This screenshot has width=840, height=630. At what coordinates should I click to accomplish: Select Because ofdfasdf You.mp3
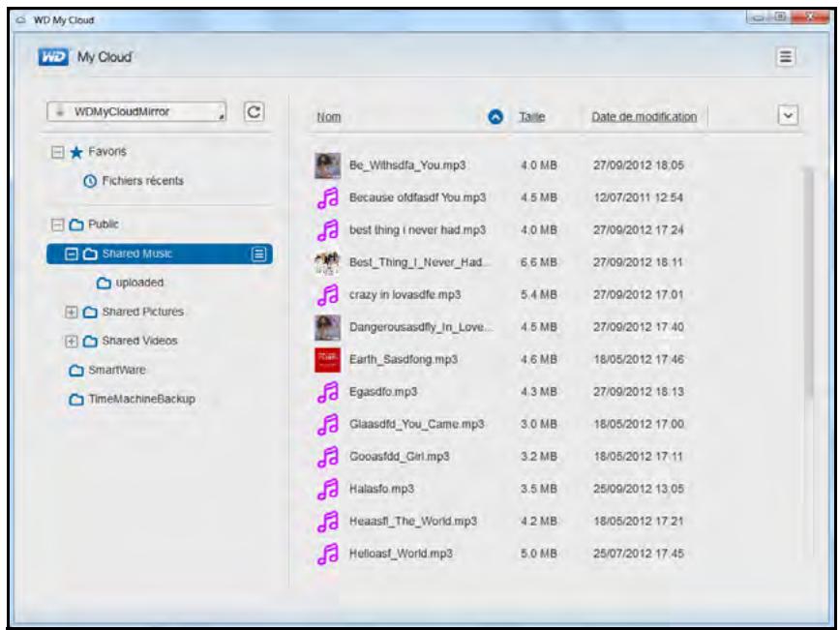click(x=417, y=197)
